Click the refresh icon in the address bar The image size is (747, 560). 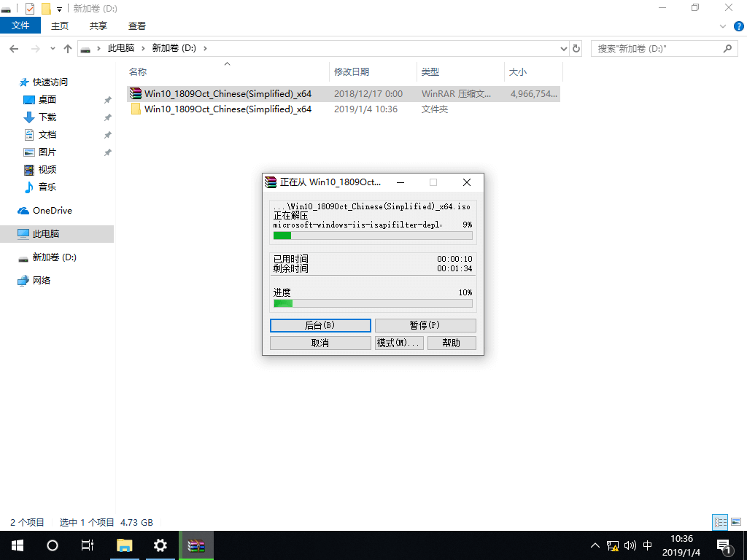point(576,48)
